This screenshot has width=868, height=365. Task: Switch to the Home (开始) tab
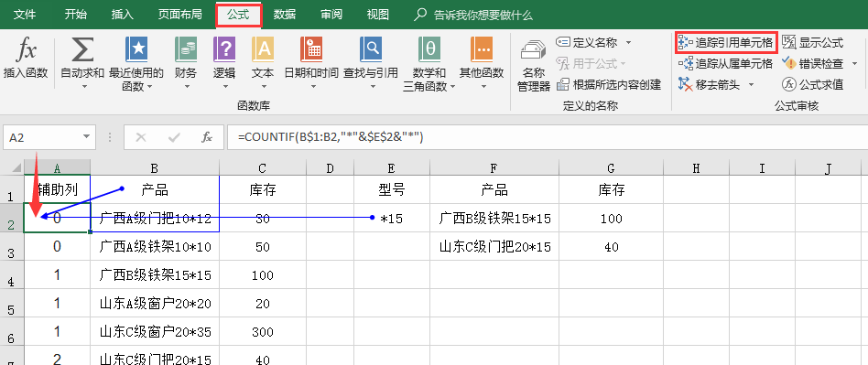point(75,15)
